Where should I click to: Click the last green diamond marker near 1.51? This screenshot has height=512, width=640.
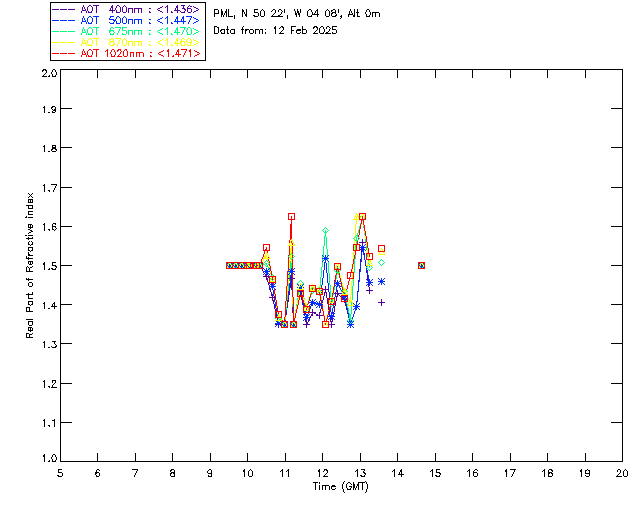click(382, 263)
